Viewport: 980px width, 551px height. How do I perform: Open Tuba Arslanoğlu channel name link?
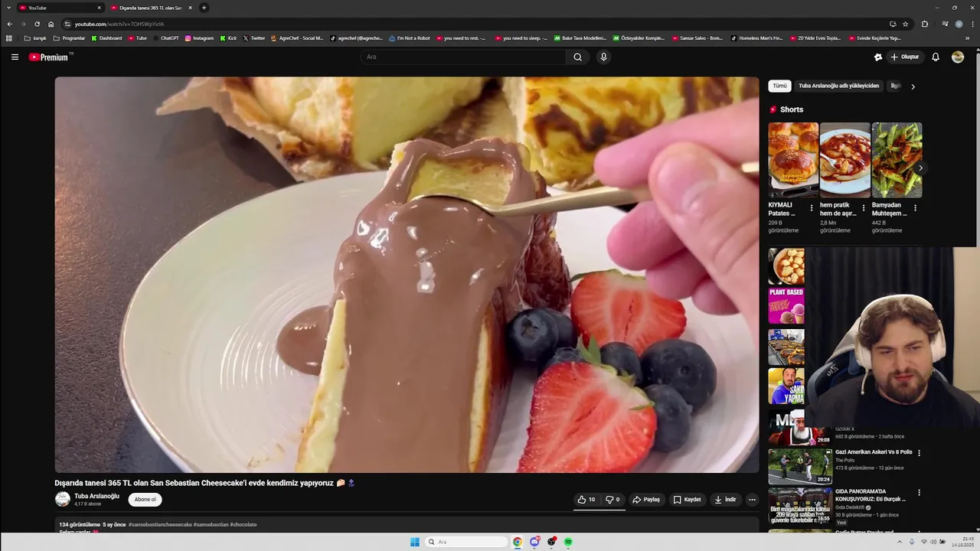[x=96, y=496]
